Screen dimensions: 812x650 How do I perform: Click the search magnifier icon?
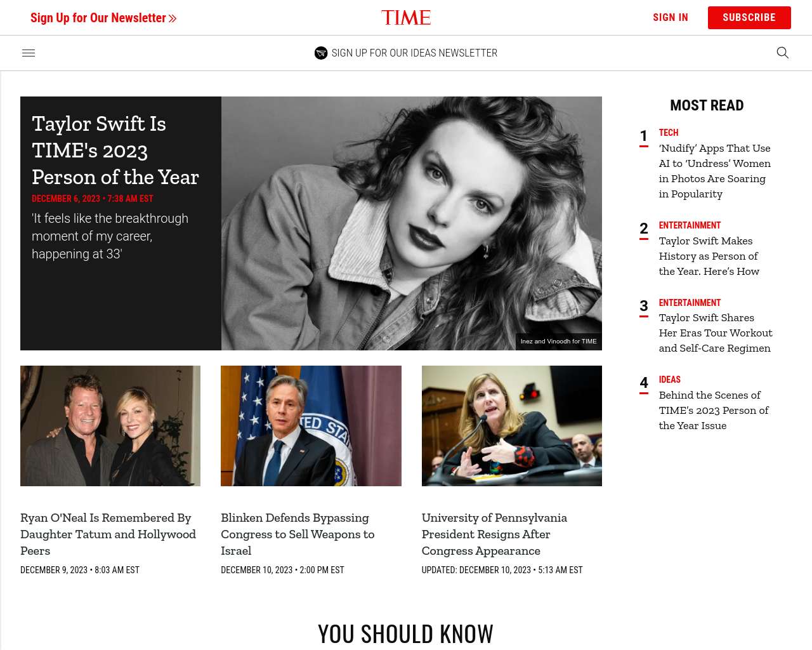(x=782, y=53)
